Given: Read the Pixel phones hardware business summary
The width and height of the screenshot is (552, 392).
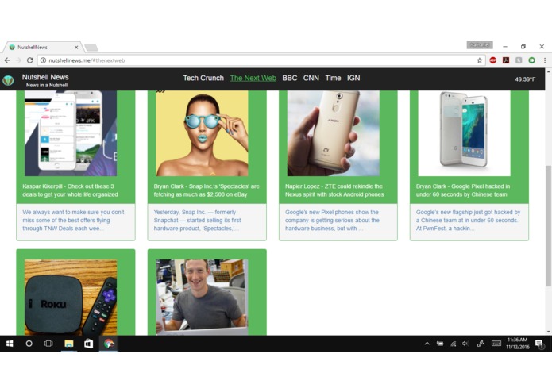Looking at the screenshot, I should click(x=332, y=221).
